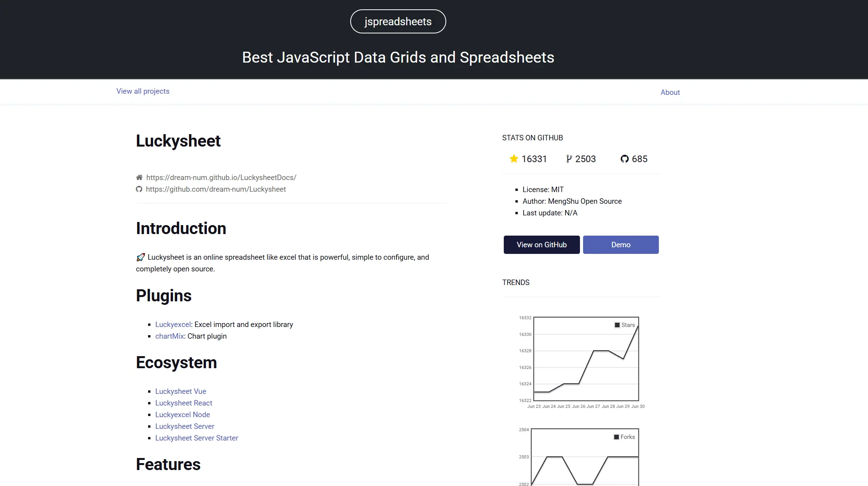Click the star count 16331
Image resolution: width=868 pixels, height=486 pixels.
tap(534, 159)
